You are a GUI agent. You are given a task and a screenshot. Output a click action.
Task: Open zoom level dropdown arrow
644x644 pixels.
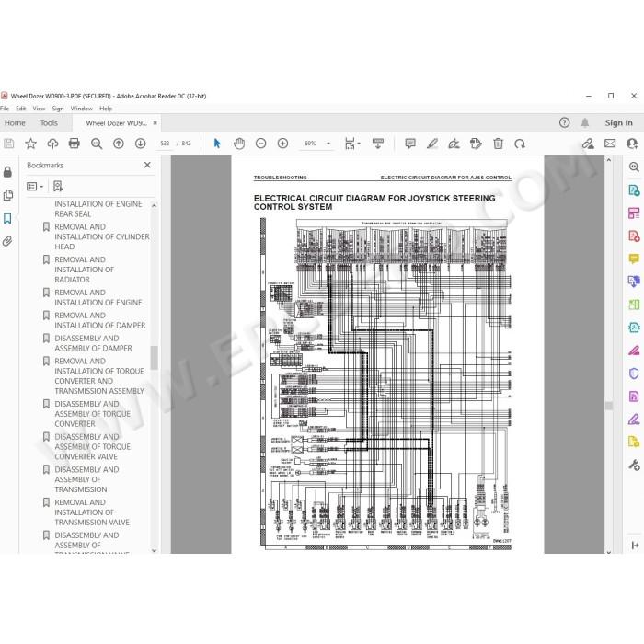[328, 144]
